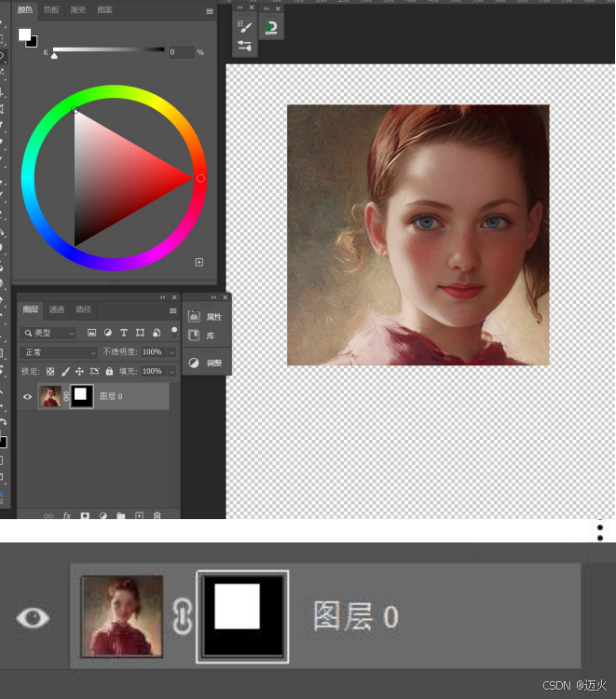Click the link layers icon in Layers footer
616x699 pixels.
coord(48,515)
